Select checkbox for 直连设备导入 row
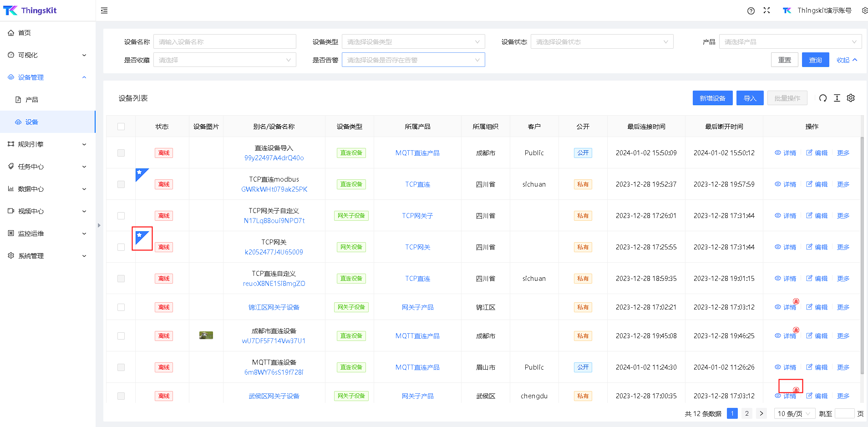 (x=121, y=153)
